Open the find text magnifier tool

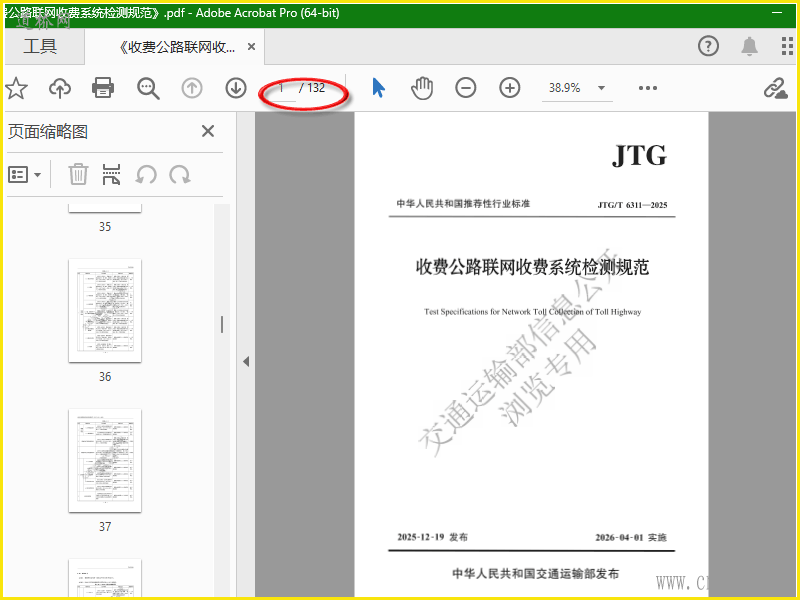(148, 88)
